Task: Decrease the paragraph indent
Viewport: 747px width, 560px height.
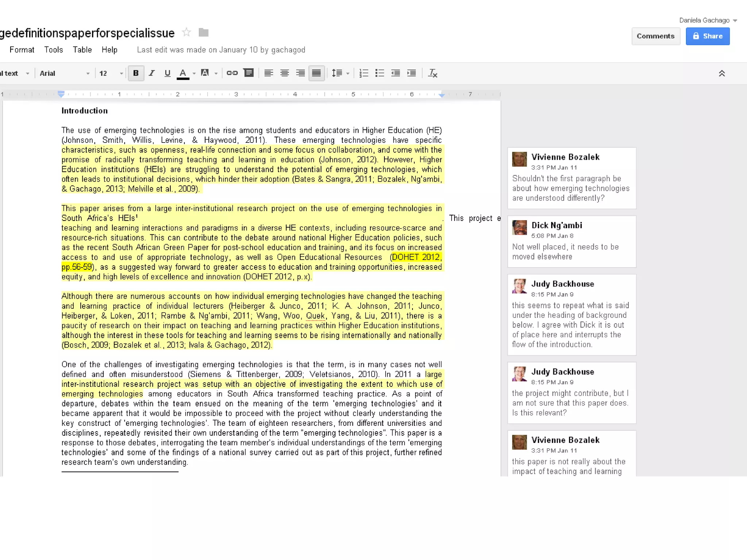Action: [395, 73]
